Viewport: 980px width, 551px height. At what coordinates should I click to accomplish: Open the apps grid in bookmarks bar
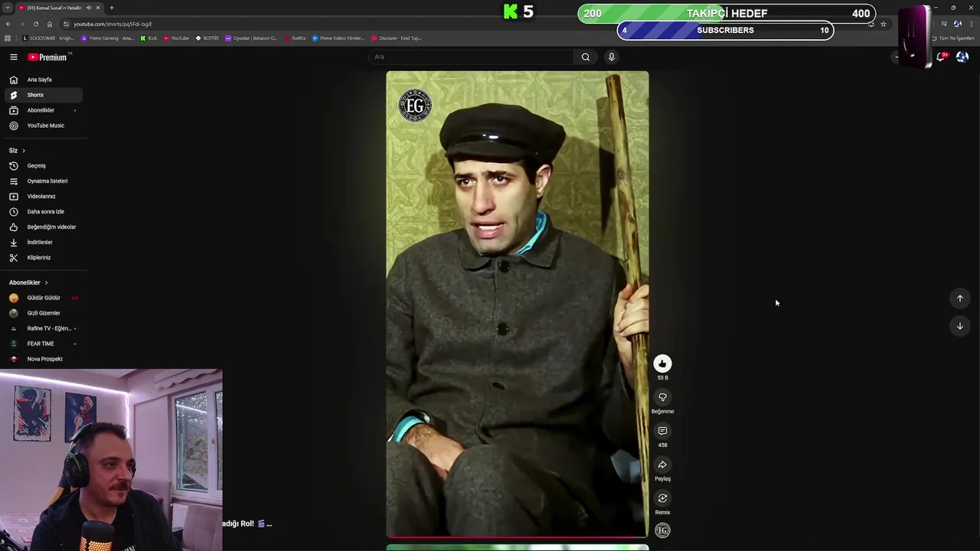pos(8,38)
